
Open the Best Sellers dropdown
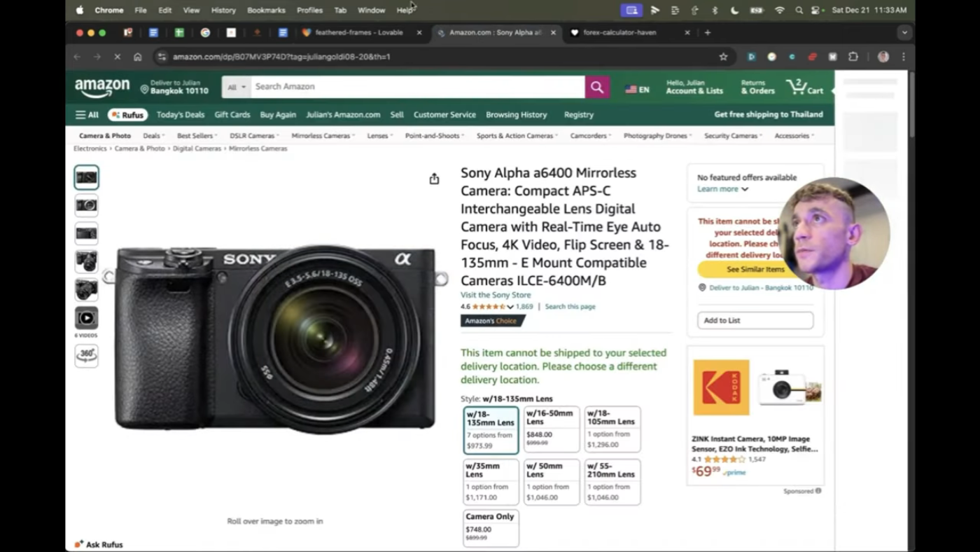197,136
